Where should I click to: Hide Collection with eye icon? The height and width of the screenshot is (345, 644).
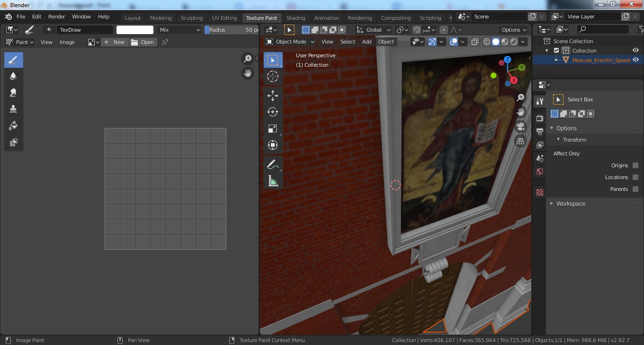click(x=636, y=51)
